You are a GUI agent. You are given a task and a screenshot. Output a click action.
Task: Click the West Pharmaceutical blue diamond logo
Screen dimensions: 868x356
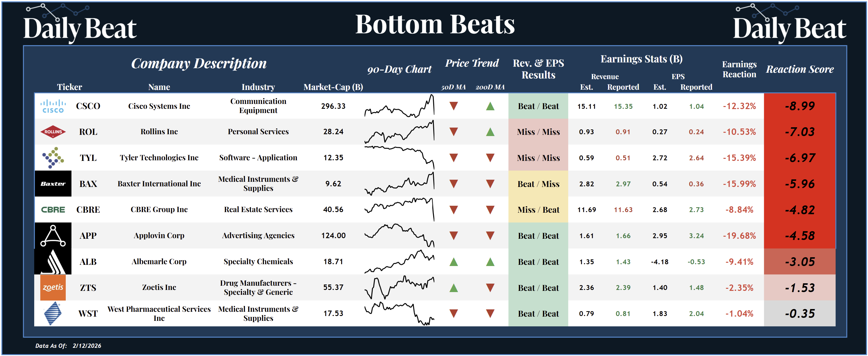coord(53,314)
